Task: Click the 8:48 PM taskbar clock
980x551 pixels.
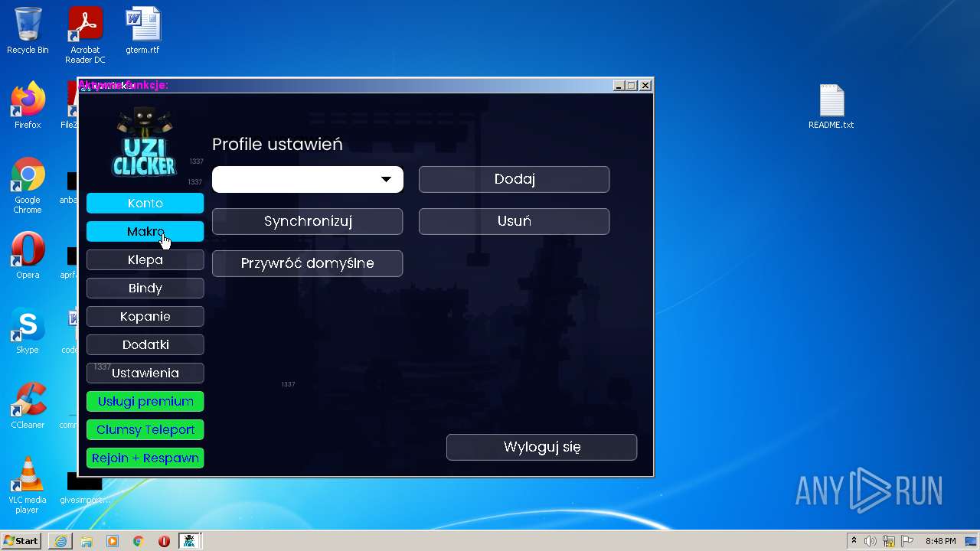Action: 940,541
